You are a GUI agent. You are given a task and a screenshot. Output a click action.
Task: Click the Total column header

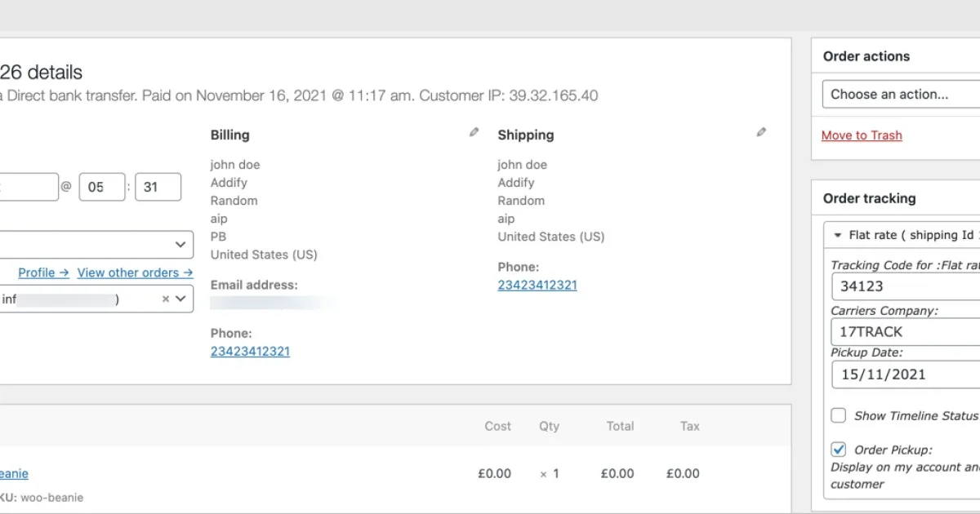click(620, 426)
